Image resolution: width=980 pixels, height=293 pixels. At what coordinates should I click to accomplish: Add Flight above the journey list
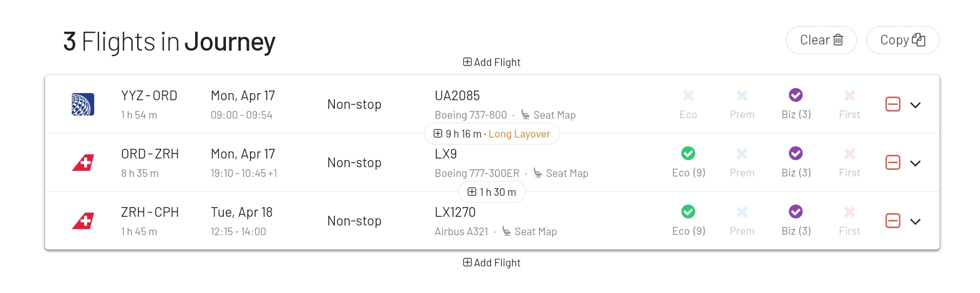492,62
